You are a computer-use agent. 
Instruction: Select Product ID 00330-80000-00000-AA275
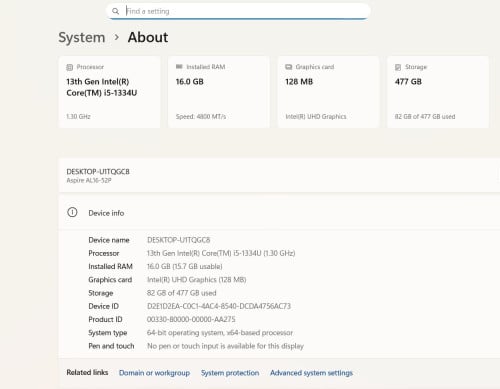tap(191, 319)
